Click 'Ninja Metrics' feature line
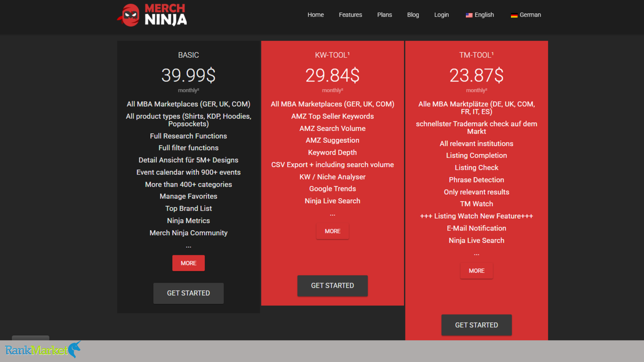 188,221
